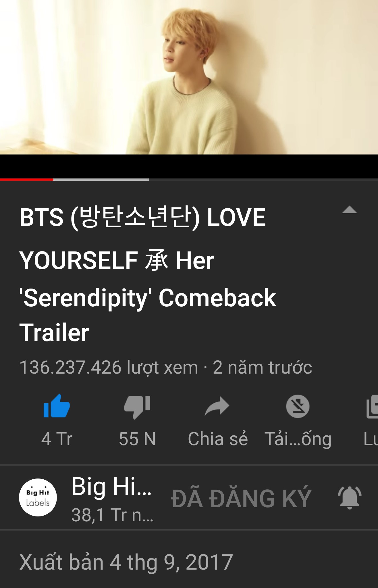The width and height of the screenshot is (378, 588).
Task: Tap the 136.237.426 lượt xem view count
Action: pos(109,368)
